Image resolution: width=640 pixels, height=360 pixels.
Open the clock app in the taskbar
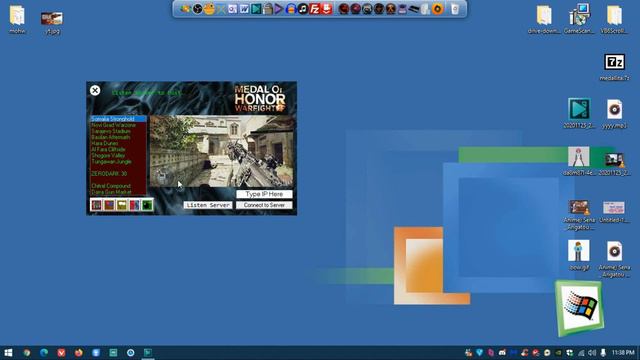coord(131,352)
